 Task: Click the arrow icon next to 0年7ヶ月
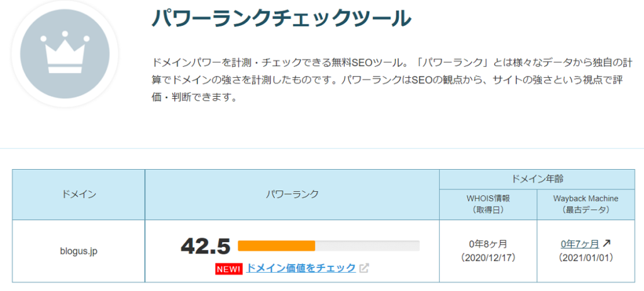tap(607, 244)
